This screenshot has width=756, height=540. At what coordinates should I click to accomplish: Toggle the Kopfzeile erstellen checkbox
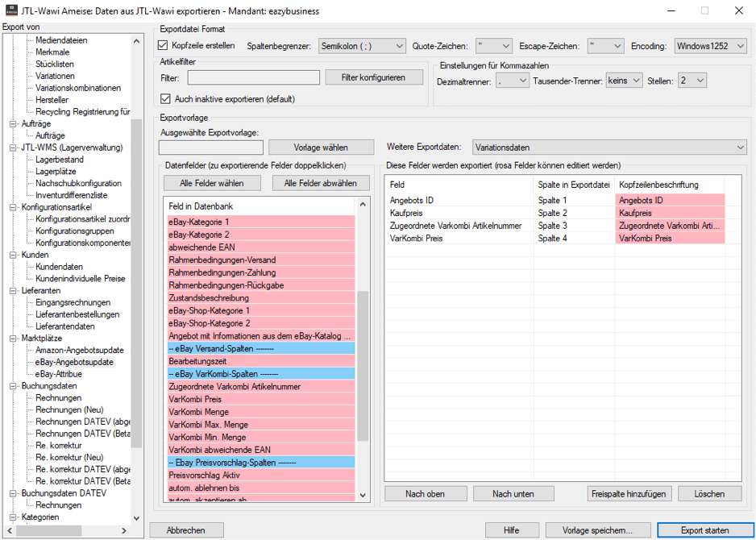tap(163, 46)
